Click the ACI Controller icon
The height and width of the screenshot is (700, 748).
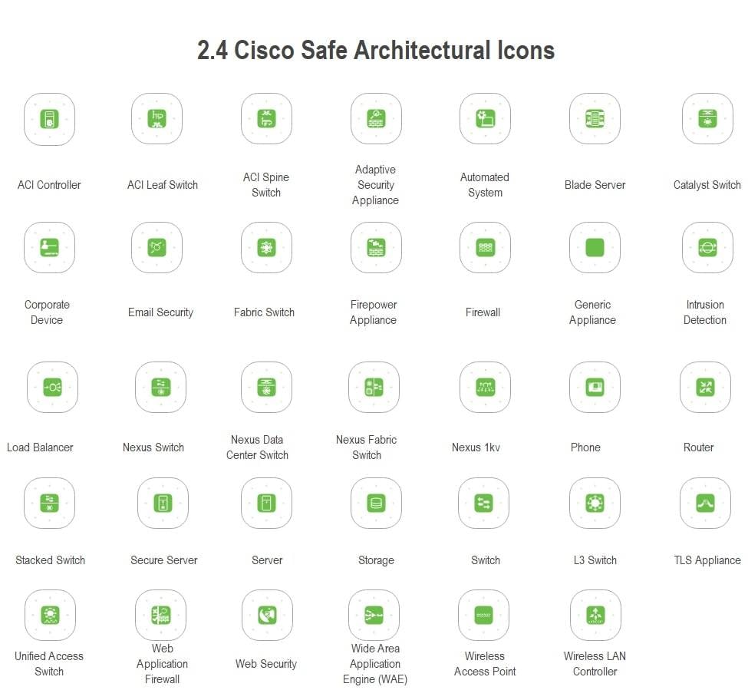[50, 119]
